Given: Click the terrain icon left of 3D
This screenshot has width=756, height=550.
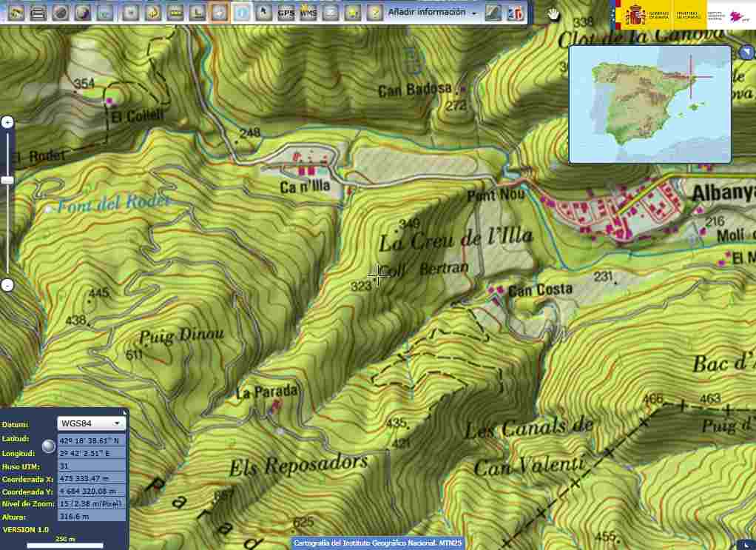Looking at the screenshot, I should pos(493,13).
